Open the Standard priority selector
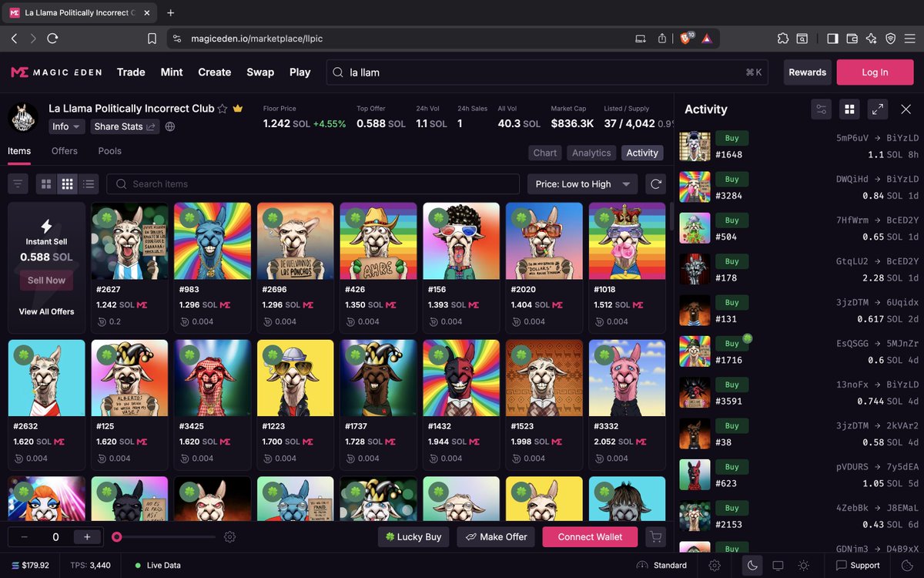 click(x=661, y=566)
